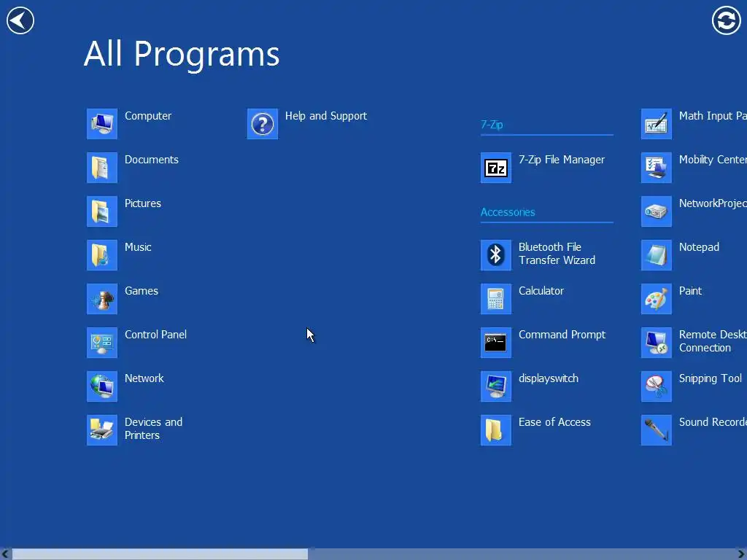Click the displayswitch text label
This screenshot has width=747, height=560.
coord(549,378)
